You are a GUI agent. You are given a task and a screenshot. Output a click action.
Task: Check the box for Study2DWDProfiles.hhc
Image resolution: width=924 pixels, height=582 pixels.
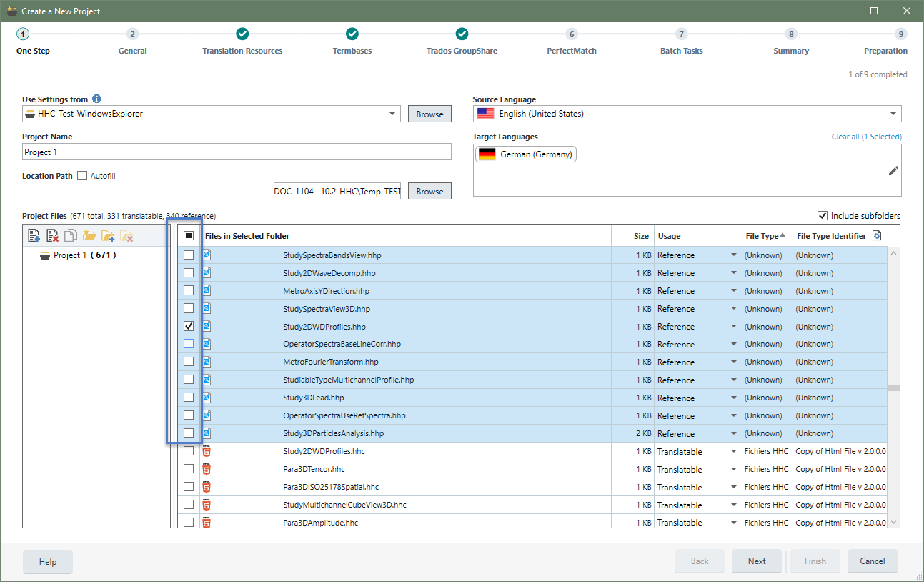[x=189, y=451]
